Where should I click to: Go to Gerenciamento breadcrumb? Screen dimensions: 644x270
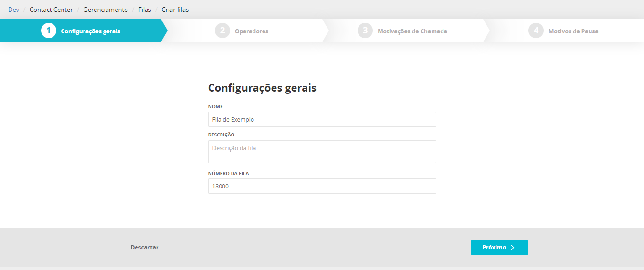click(x=106, y=10)
